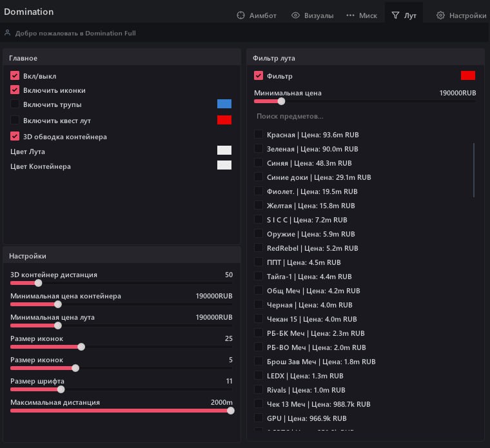
Task: Click the Аимбот crosshair icon
Action: pyautogui.click(x=241, y=15)
